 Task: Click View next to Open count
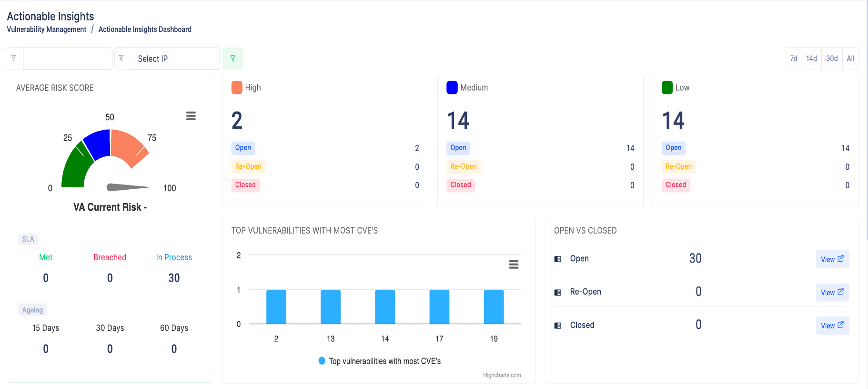tap(832, 259)
